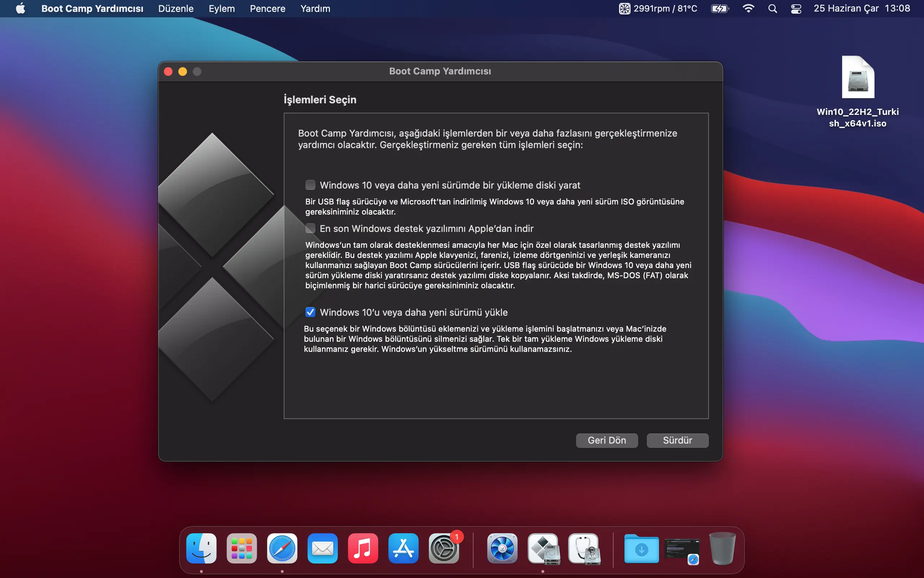Open Music from the Dock
The height and width of the screenshot is (578, 924).
(363, 549)
